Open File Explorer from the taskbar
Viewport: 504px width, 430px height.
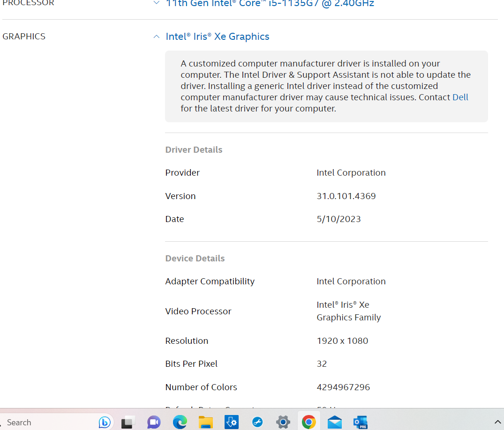[x=206, y=422]
